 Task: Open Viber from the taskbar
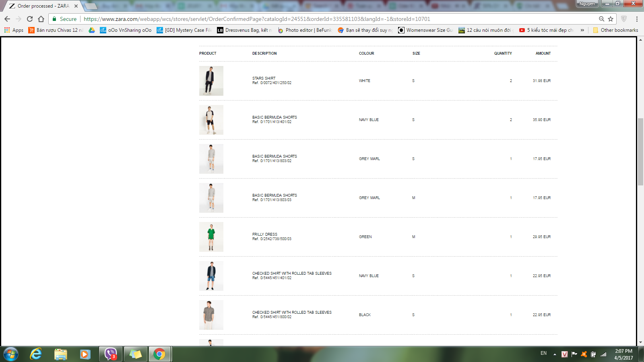coord(110,354)
